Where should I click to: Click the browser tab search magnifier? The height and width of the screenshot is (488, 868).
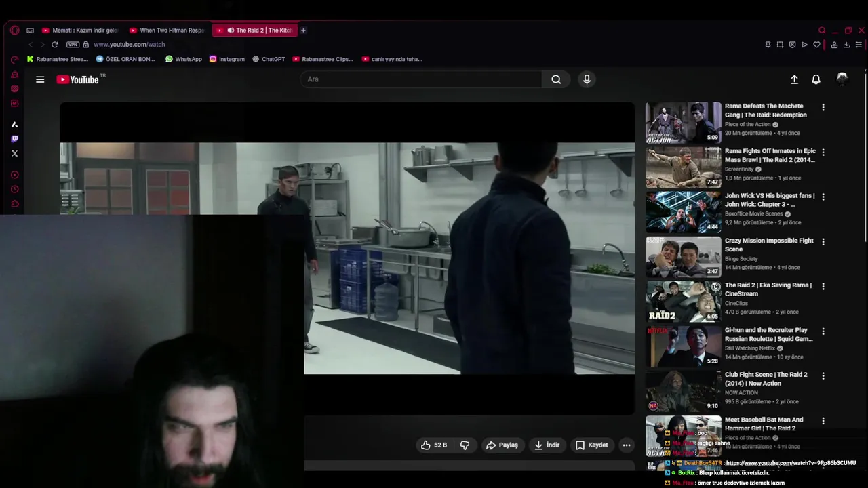(822, 30)
